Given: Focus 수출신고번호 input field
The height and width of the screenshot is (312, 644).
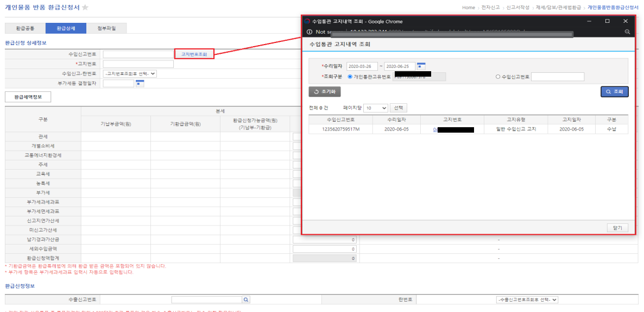Looking at the screenshot, I should tap(206, 299).
